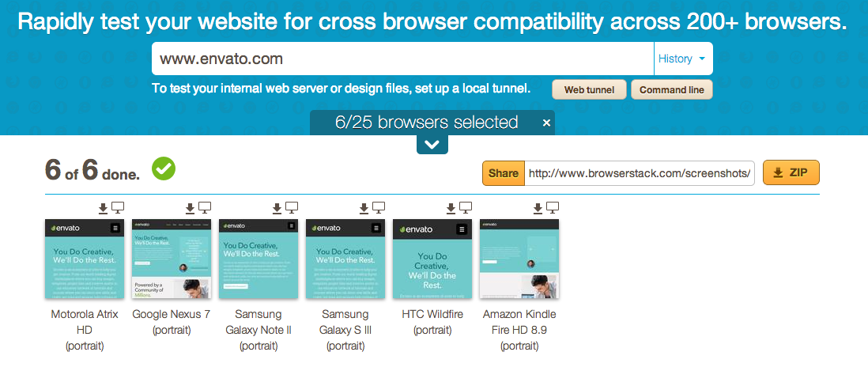The height and width of the screenshot is (371, 868).
Task: Open the HTC Wildfire thumbnail
Action: 432,259
